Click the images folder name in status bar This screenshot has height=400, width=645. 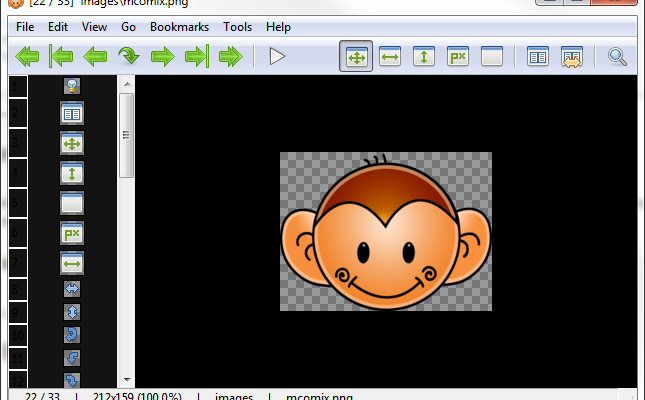(234, 397)
